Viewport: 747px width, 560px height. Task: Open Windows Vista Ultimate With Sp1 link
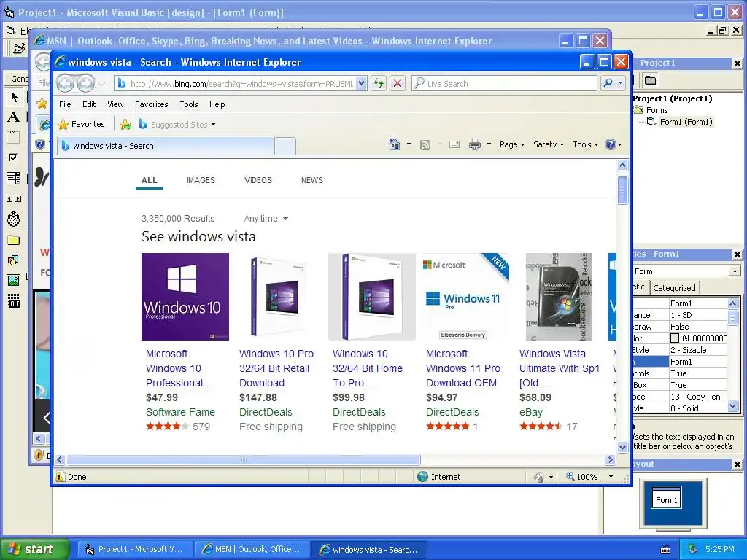point(560,368)
